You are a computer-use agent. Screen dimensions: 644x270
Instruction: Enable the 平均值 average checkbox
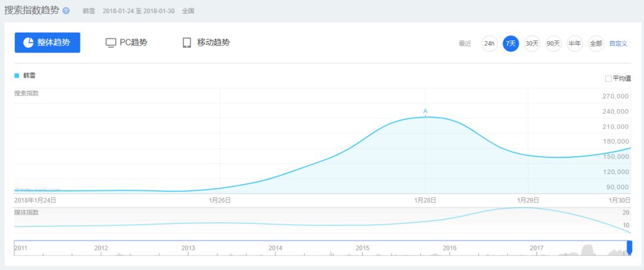point(608,78)
